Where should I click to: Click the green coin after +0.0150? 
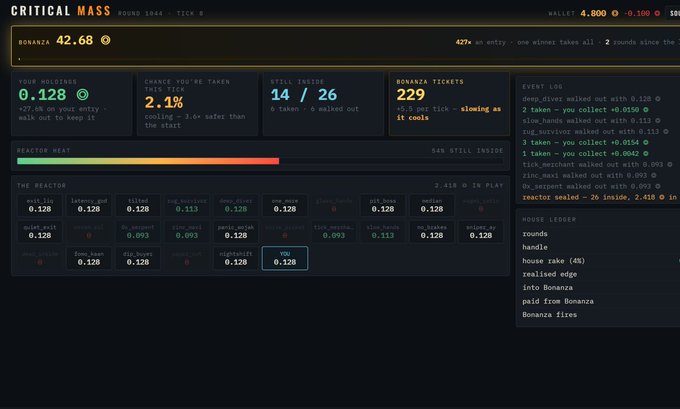click(x=645, y=110)
